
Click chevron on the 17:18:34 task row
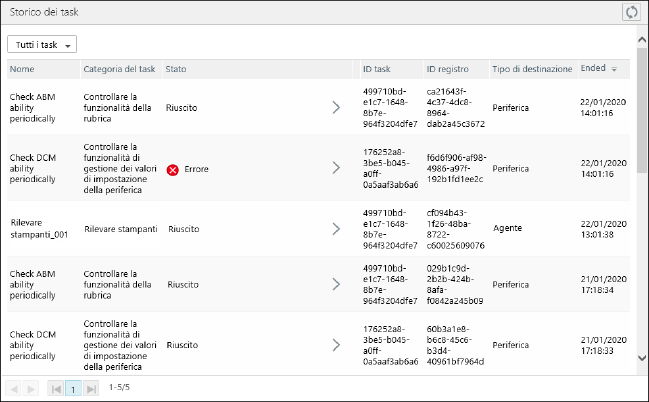coord(337,285)
